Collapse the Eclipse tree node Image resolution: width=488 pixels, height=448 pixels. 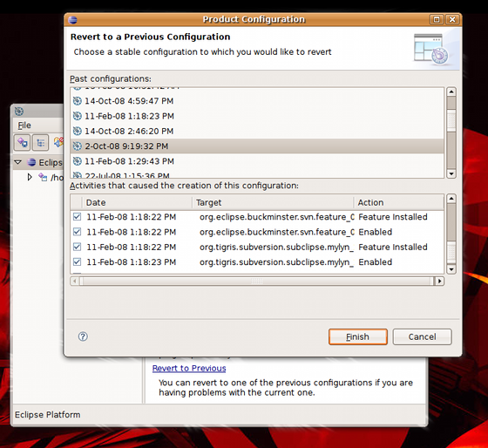point(18,162)
